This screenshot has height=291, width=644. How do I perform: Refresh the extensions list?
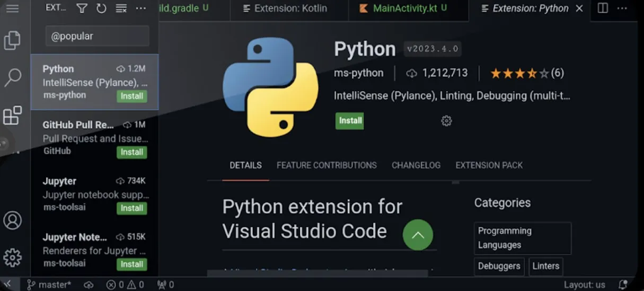(101, 8)
